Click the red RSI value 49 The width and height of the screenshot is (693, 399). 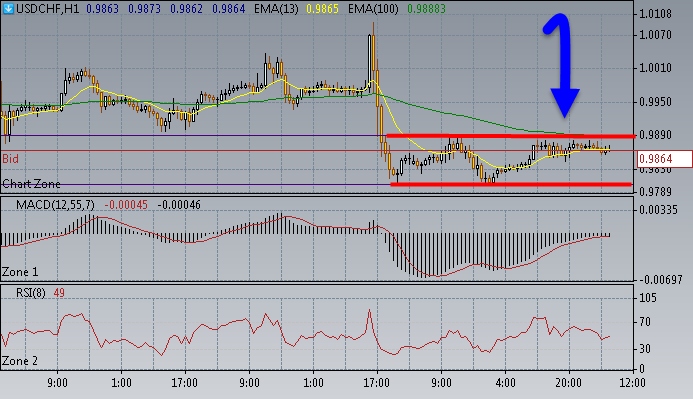(59, 293)
